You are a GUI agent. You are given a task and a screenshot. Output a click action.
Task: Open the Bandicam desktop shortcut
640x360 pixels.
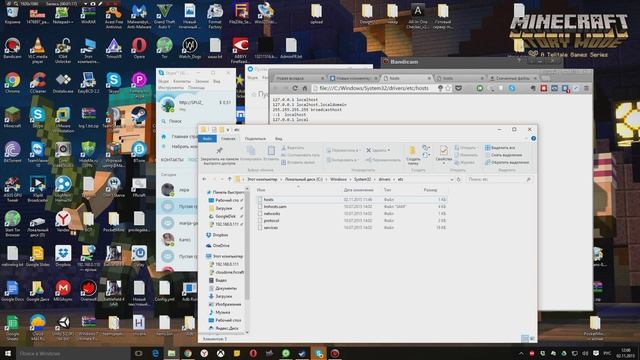12,47
